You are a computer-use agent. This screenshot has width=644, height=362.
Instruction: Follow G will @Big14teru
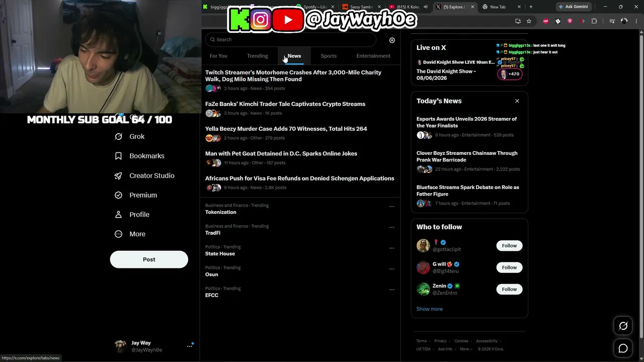(509, 267)
